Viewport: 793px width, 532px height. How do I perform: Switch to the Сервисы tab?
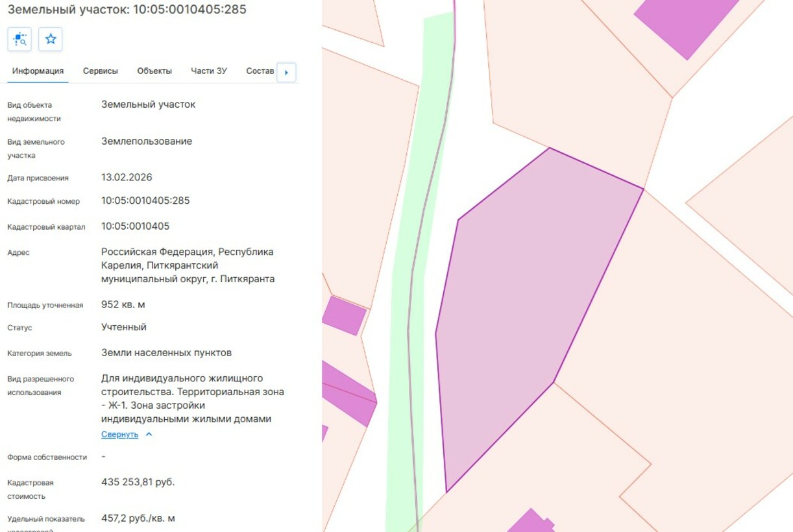click(101, 71)
